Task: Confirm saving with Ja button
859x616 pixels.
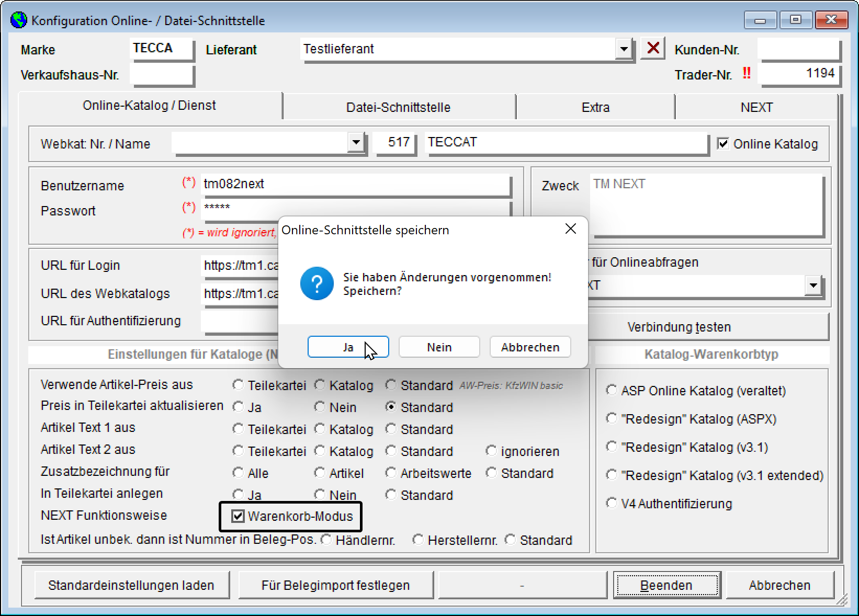Action: pos(348,347)
